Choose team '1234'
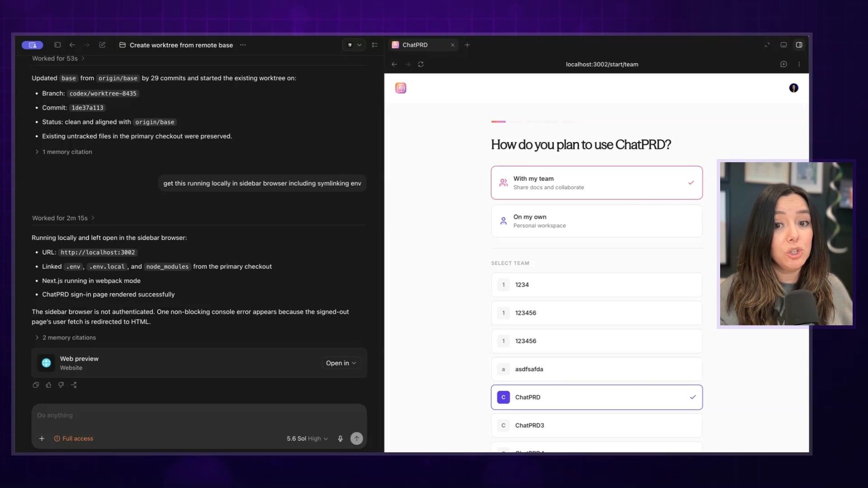This screenshot has width=868, height=488. tap(597, 285)
